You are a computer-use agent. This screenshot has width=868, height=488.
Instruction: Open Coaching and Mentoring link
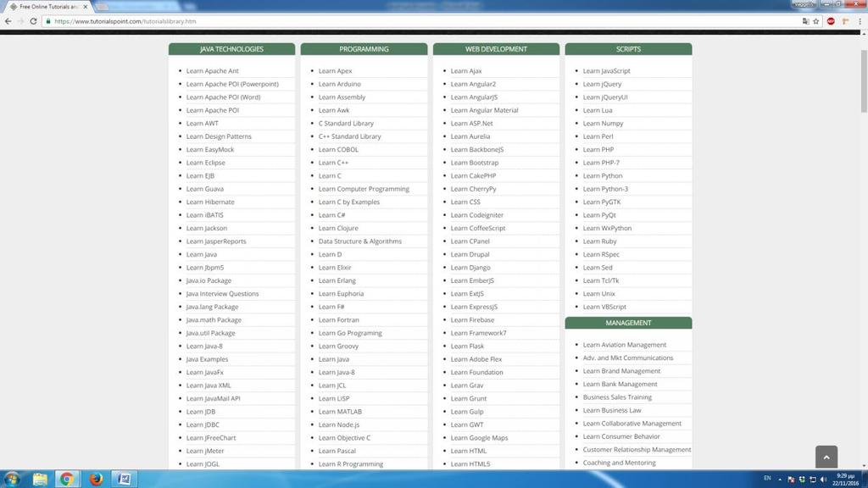pyautogui.click(x=619, y=463)
